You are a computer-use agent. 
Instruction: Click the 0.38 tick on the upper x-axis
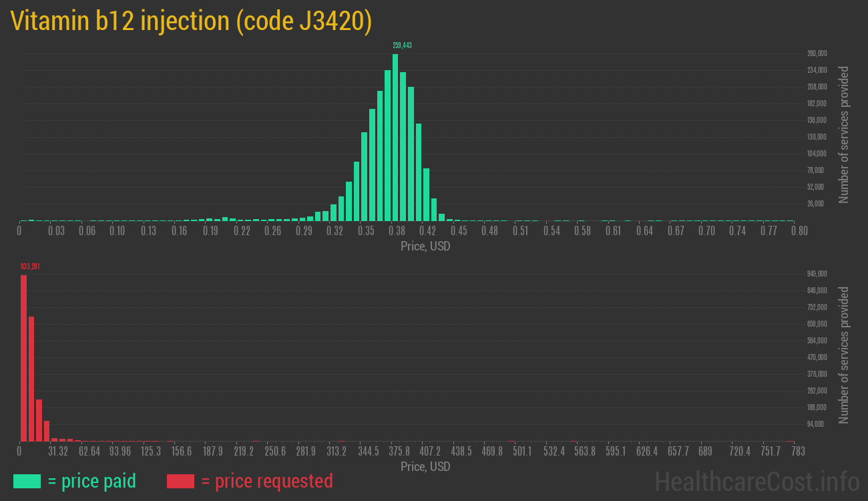pyautogui.click(x=397, y=231)
